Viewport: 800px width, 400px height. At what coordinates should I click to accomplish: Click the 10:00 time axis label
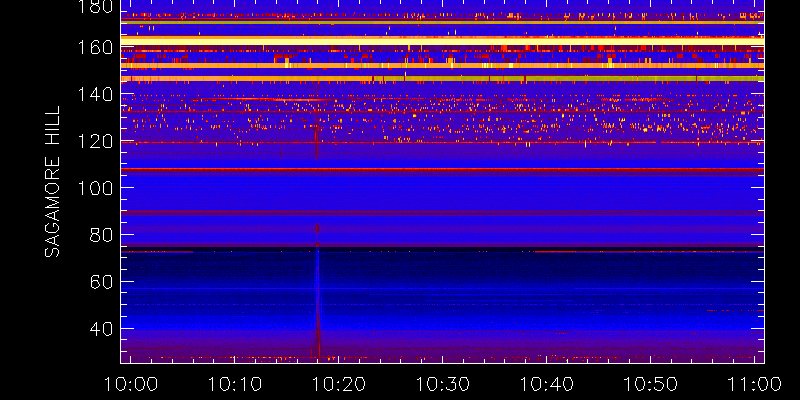[x=131, y=384]
